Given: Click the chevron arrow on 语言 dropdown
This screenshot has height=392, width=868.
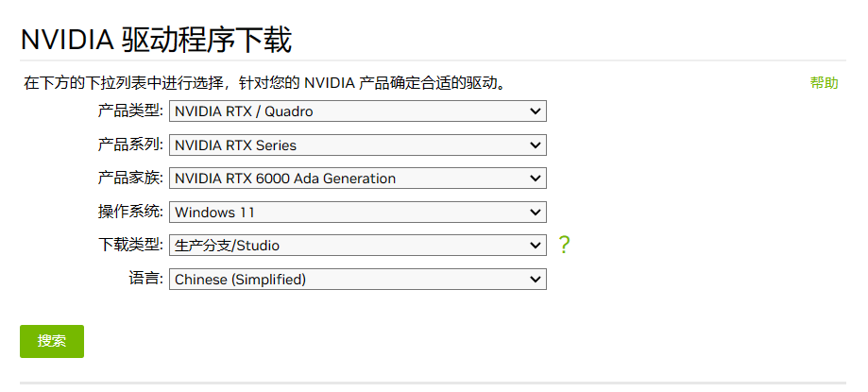Looking at the screenshot, I should coord(536,279).
